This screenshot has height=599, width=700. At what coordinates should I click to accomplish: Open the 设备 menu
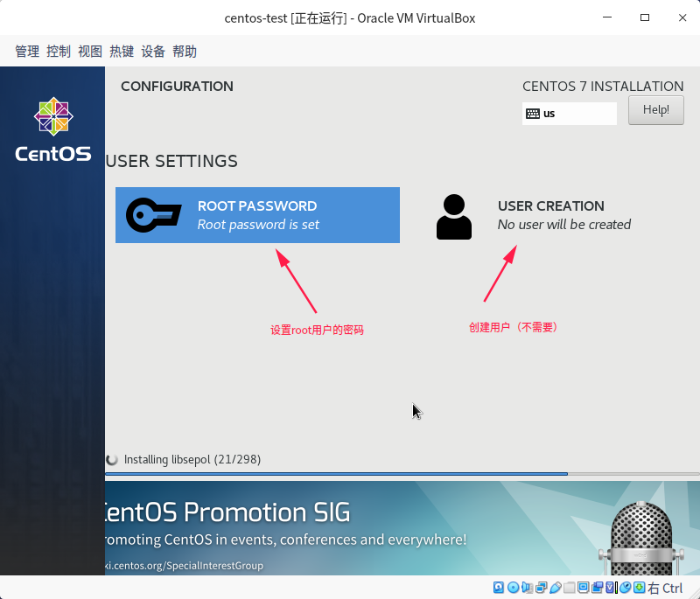[153, 52]
